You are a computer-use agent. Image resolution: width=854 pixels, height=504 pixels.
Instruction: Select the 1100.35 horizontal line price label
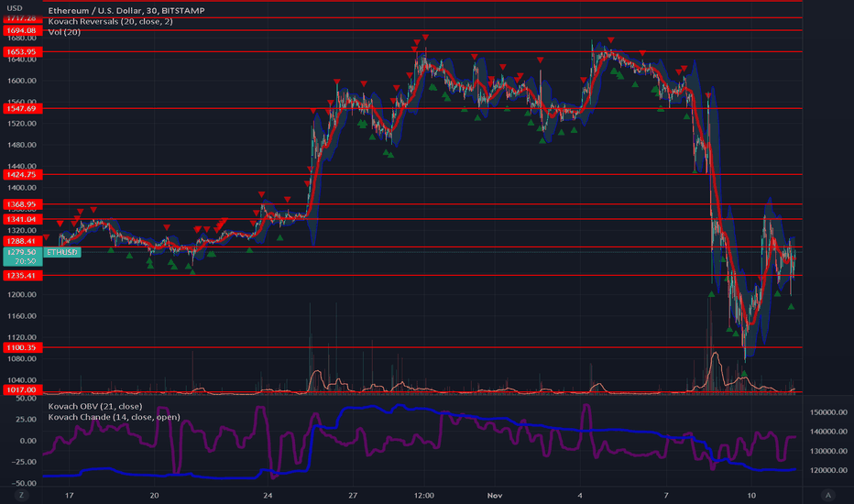[22, 347]
